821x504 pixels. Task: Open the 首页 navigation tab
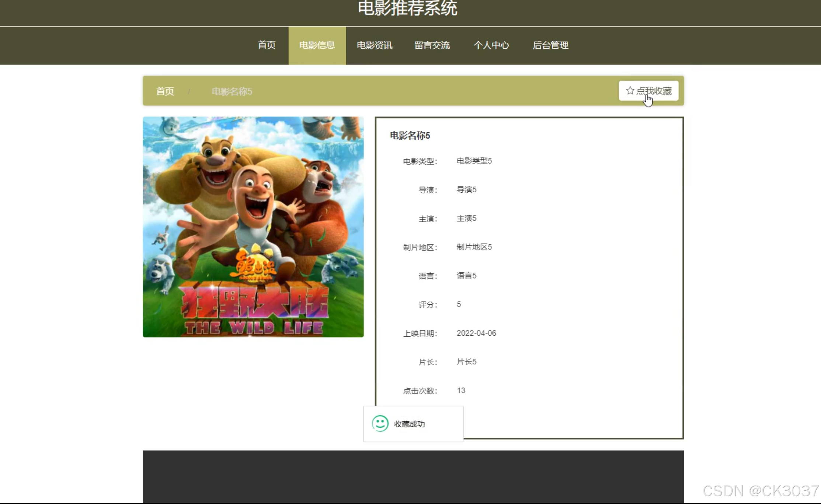pos(267,45)
